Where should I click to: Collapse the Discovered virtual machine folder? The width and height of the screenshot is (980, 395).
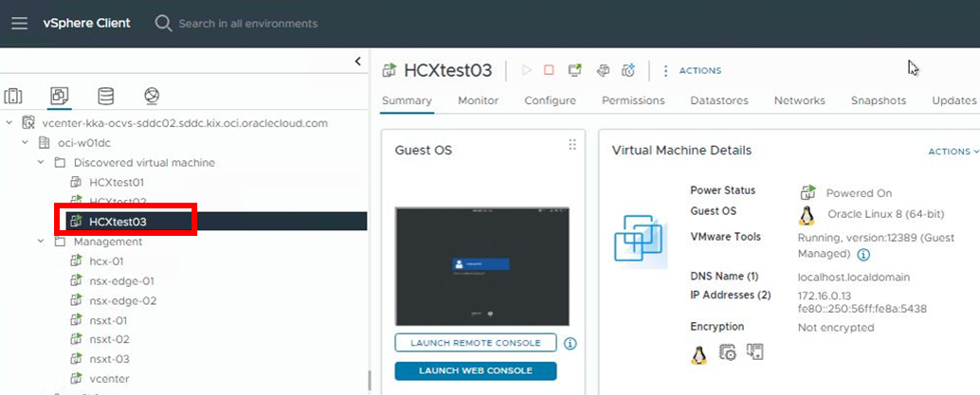41,163
